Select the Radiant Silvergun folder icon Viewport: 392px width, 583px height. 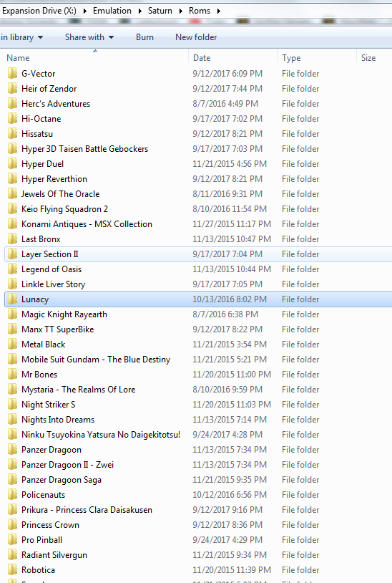pyautogui.click(x=12, y=555)
